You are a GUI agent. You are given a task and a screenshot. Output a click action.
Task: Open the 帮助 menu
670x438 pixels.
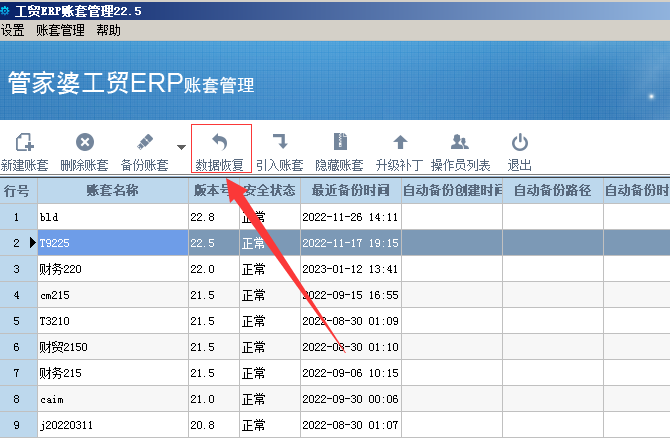tap(108, 30)
